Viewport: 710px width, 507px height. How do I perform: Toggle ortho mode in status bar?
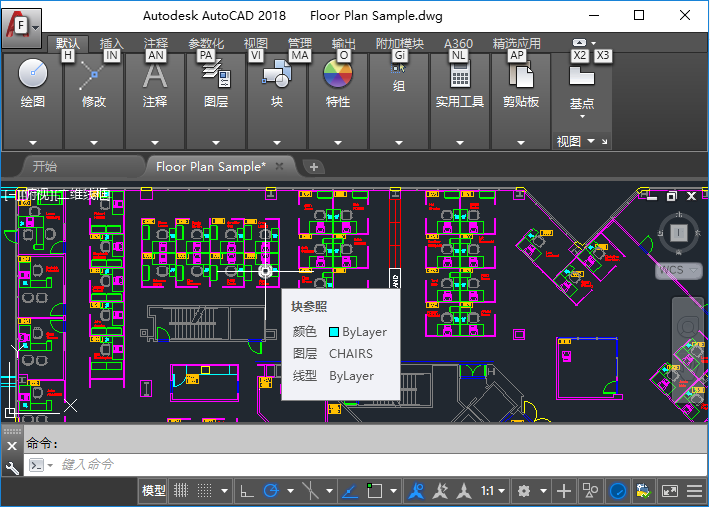click(x=247, y=491)
